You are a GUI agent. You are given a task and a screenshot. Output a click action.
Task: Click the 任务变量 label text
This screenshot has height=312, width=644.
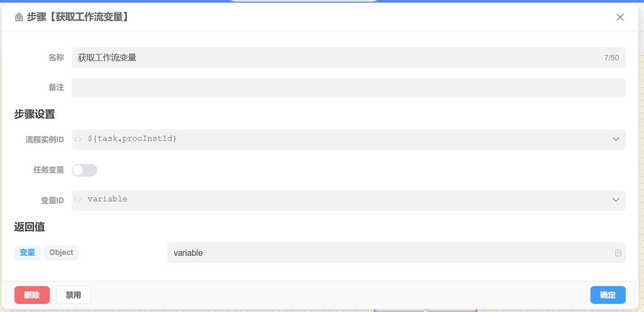tap(48, 170)
